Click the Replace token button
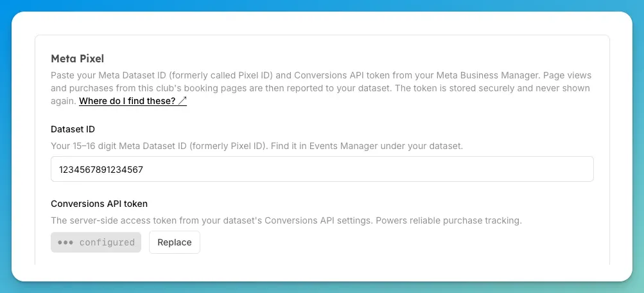This screenshot has width=644, height=293. tap(175, 242)
